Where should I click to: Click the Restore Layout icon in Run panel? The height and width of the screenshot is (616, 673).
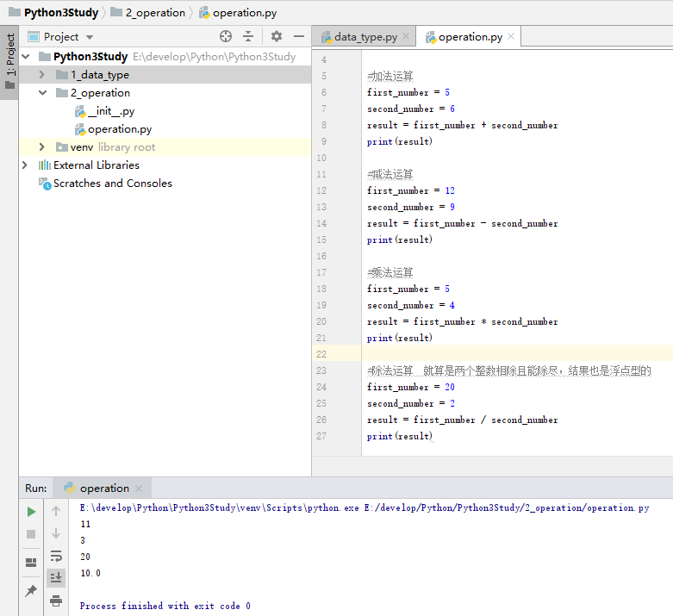click(x=31, y=563)
